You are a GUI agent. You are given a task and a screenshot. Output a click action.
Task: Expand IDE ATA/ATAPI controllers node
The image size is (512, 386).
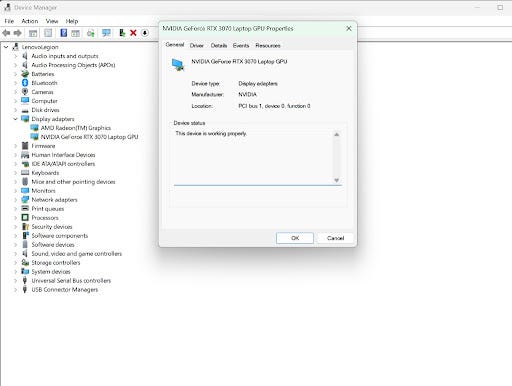(15, 164)
